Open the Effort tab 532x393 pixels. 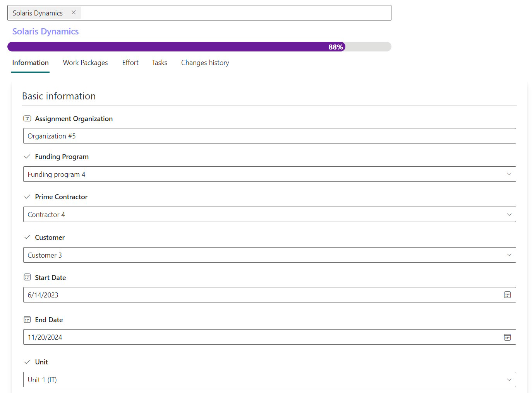point(130,63)
